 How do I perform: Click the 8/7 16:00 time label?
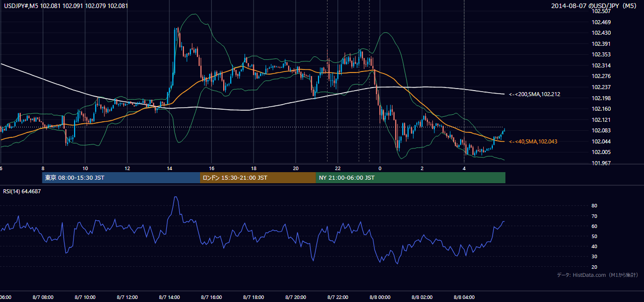pos(212,297)
